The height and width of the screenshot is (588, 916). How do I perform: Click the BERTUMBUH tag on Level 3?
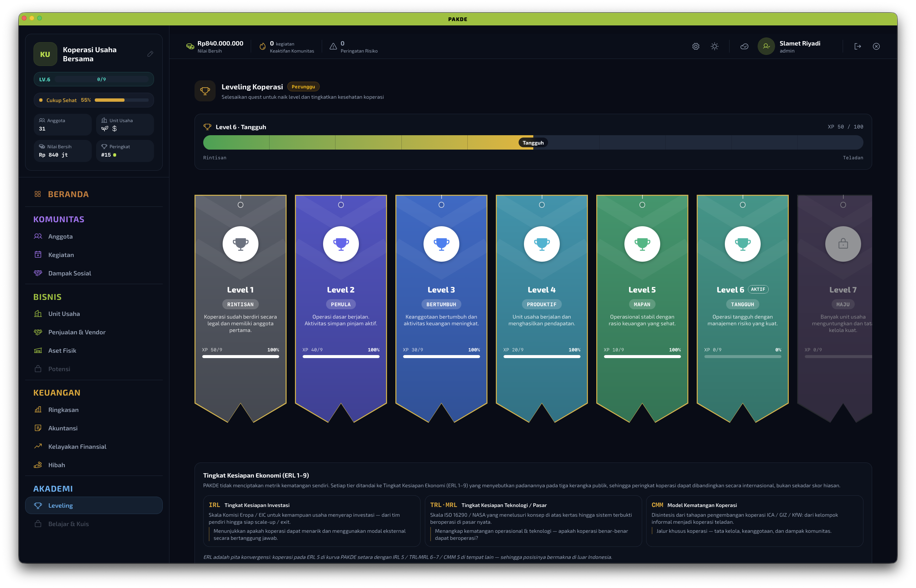pos(441,304)
